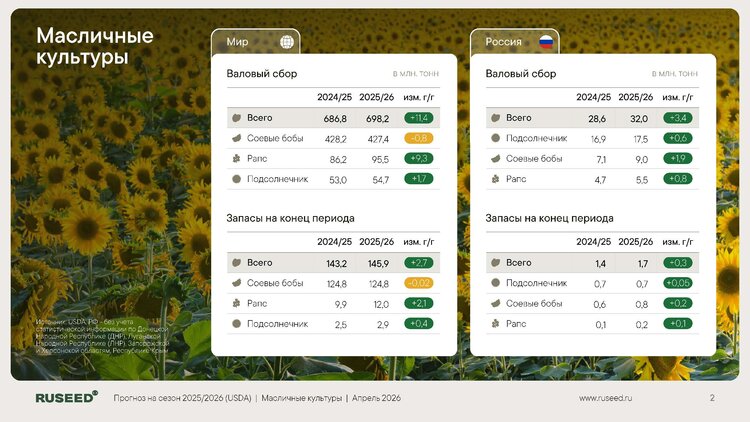This screenshot has height=422, width=750.
Task: Click the Подсолнечник icon in world Валовой сбор table
Action: point(235,179)
